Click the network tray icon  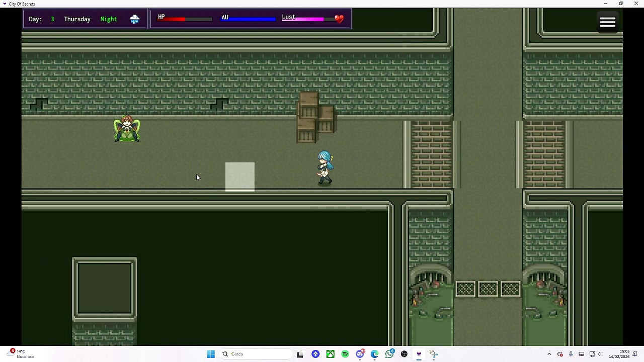tap(592, 354)
